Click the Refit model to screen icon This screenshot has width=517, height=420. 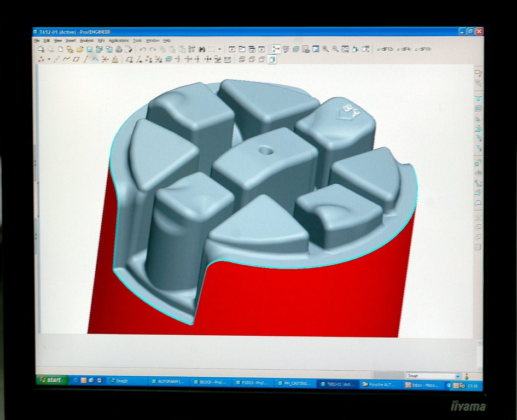click(x=345, y=49)
